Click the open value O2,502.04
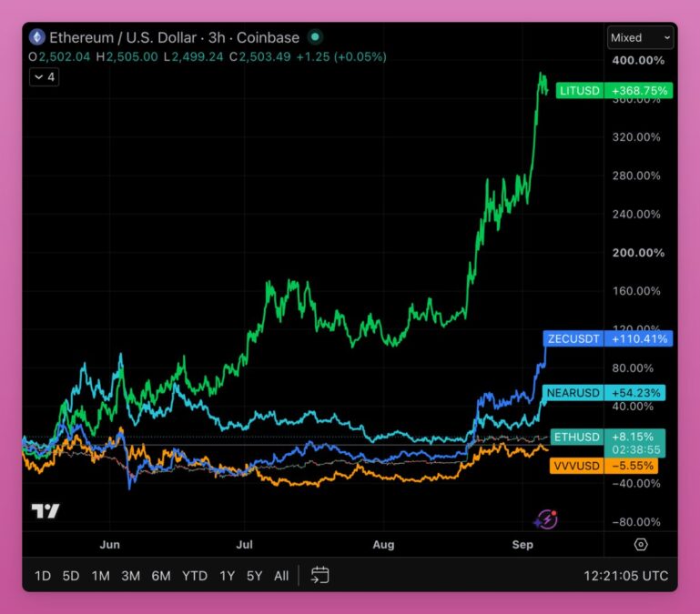Image resolution: width=700 pixels, height=614 pixels. pyautogui.click(x=59, y=56)
